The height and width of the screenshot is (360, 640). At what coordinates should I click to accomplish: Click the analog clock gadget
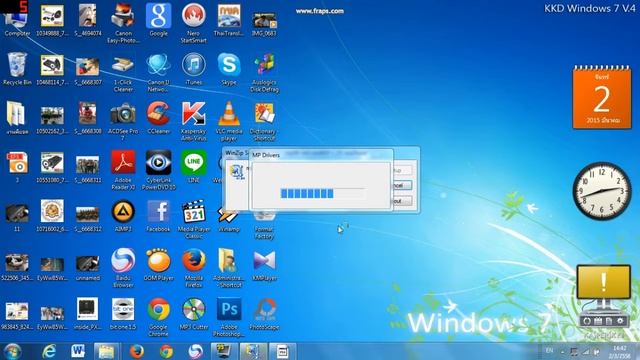602,191
